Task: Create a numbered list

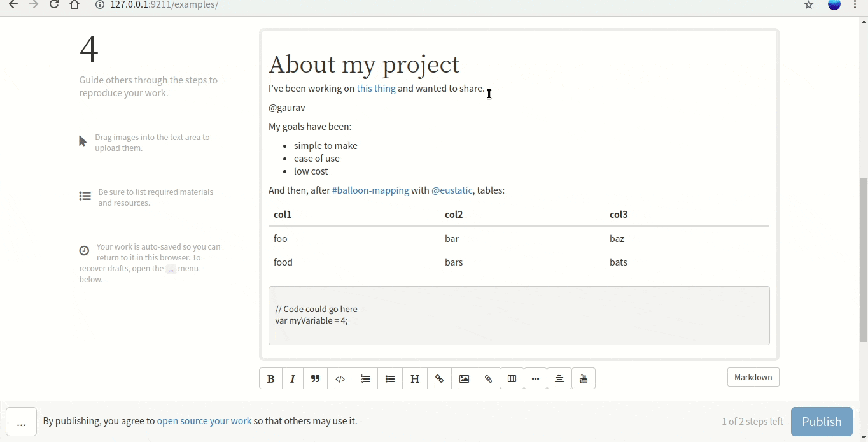Action: (x=365, y=379)
